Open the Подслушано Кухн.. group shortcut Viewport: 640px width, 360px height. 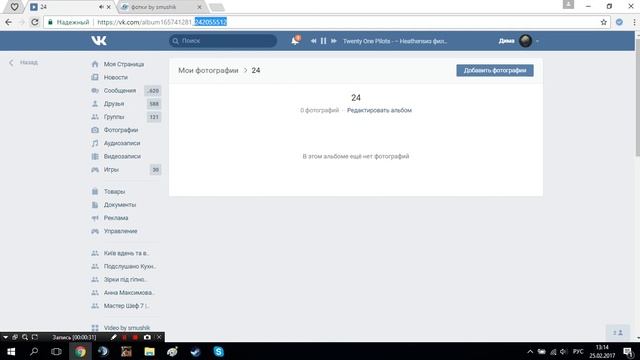pyautogui.click(x=130, y=266)
